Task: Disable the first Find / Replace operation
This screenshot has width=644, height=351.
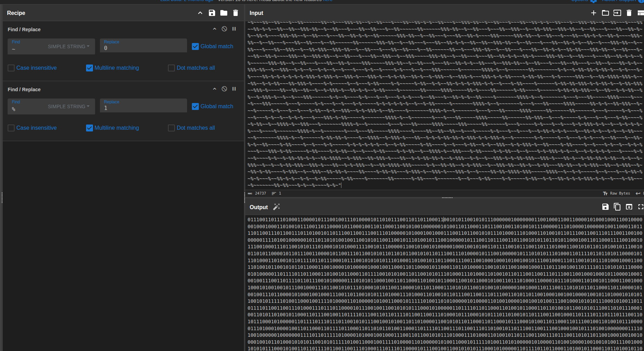Action: 224,29
